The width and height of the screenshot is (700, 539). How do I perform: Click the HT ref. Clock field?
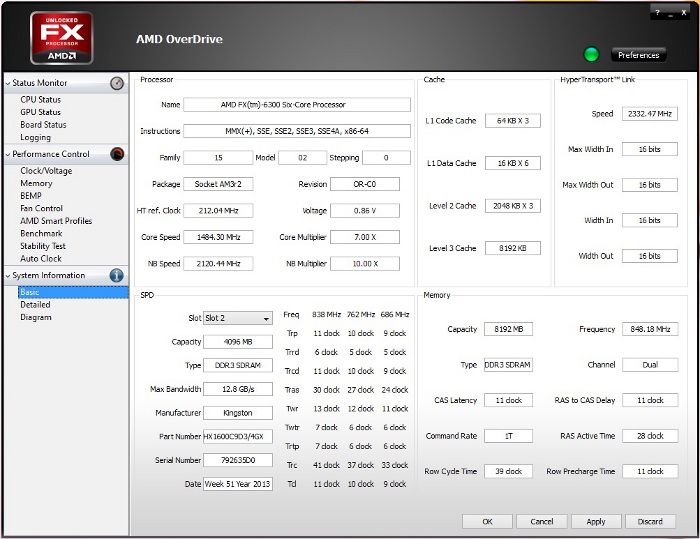click(218, 210)
